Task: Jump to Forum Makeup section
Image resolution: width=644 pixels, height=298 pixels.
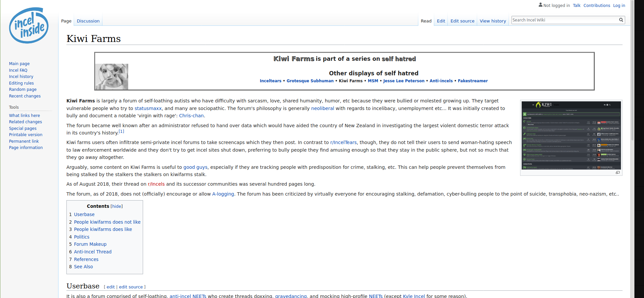Action: 90,244
